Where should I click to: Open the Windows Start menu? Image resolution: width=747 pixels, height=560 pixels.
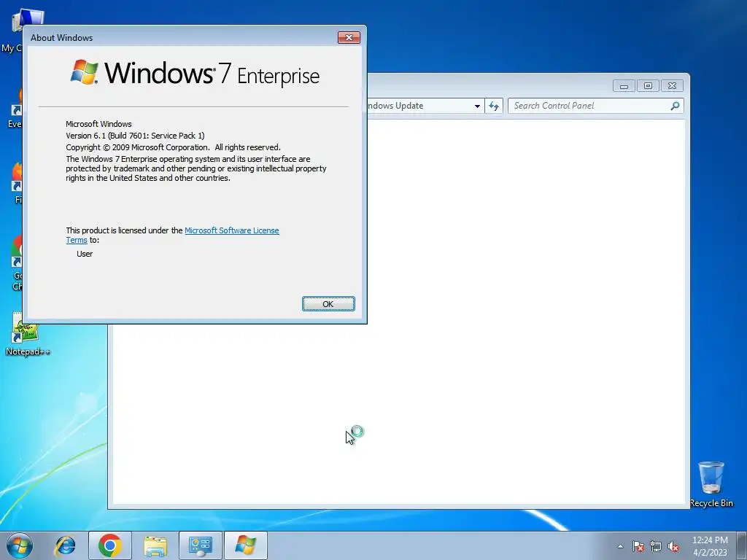click(20, 545)
